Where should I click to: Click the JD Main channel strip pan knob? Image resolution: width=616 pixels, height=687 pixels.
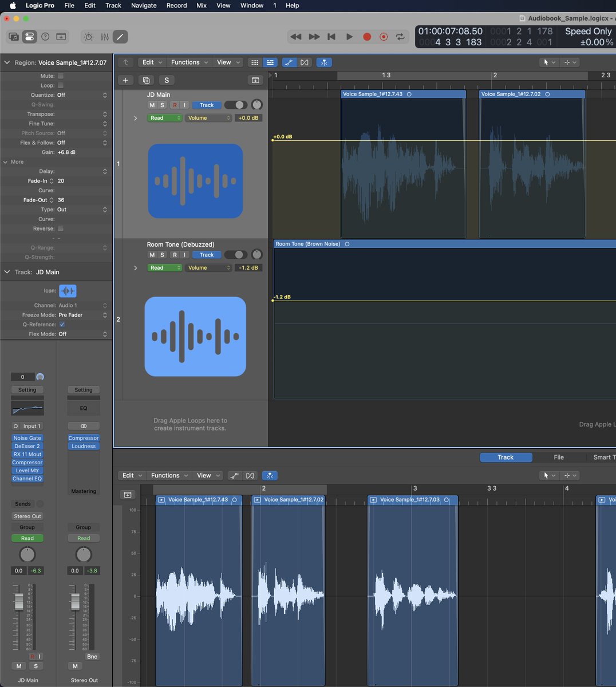(x=27, y=554)
